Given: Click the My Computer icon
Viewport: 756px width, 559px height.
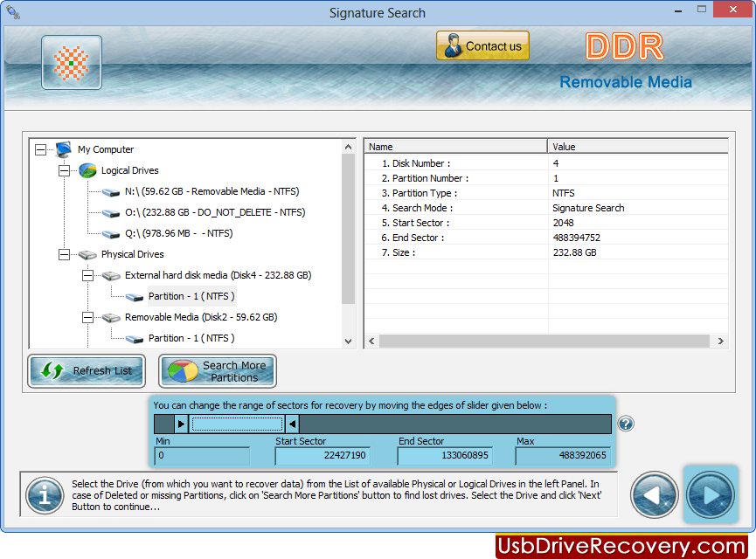Looking at the screenshot, I should click(64, 149).
